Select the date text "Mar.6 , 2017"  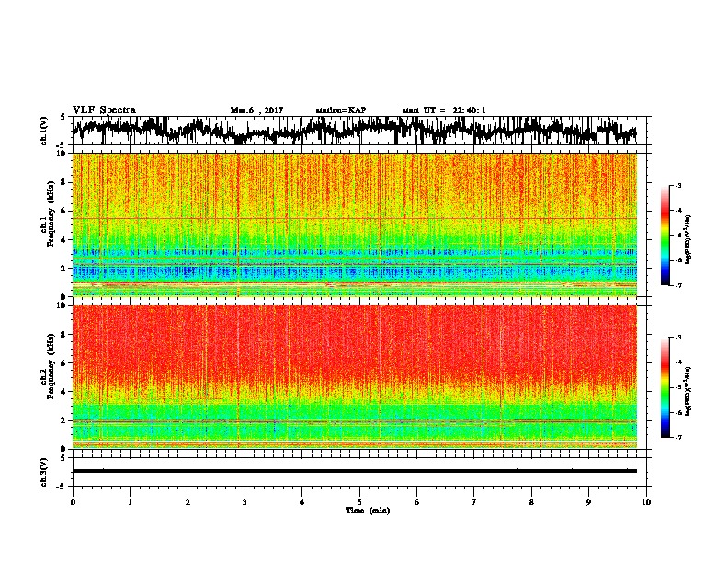256,110
